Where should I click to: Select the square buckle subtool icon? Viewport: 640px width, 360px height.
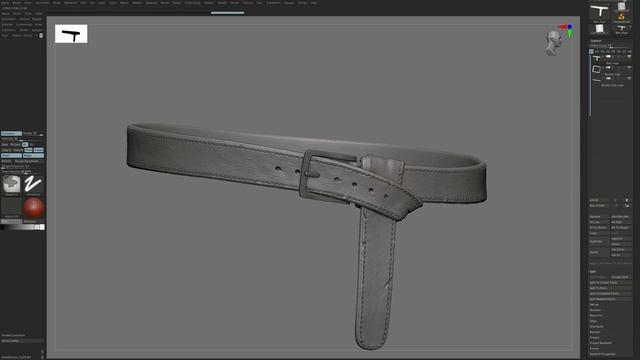pyautogui.click(x=596, y=69)
